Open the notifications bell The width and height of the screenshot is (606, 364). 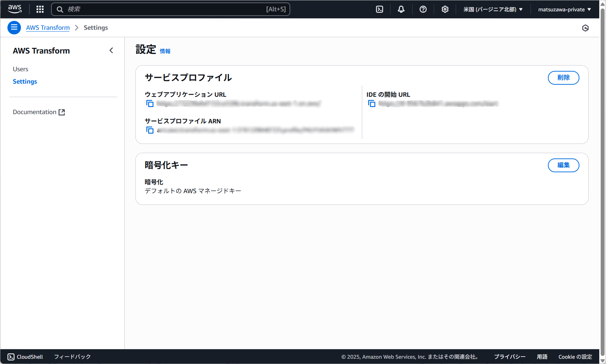(x=401, y=9)
